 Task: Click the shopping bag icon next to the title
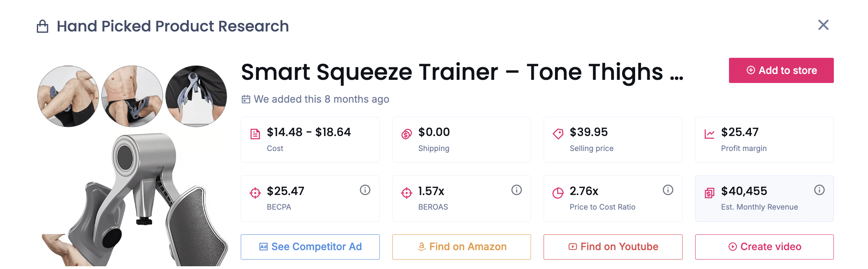coord(43,26)
